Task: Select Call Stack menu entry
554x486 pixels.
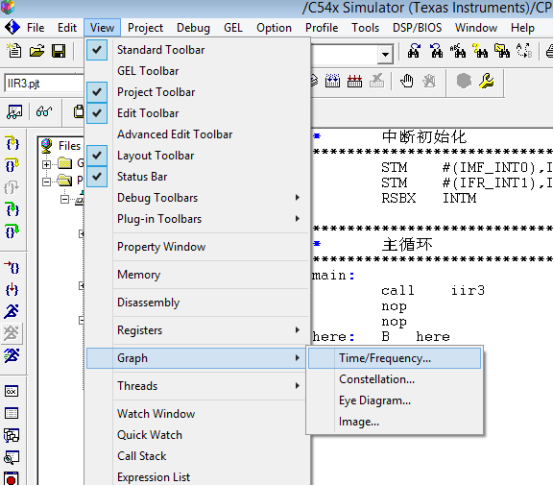Action: click(x=198, y=456)
